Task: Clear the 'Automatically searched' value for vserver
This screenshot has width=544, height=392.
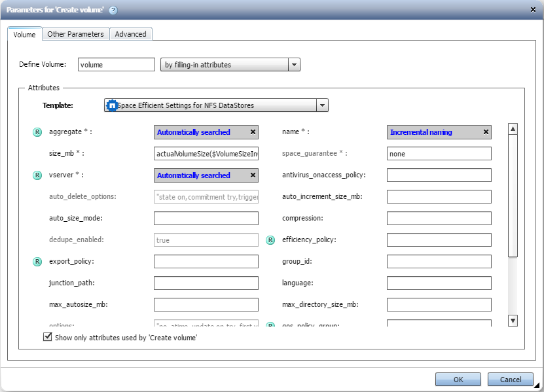Action: pos(252,175)
